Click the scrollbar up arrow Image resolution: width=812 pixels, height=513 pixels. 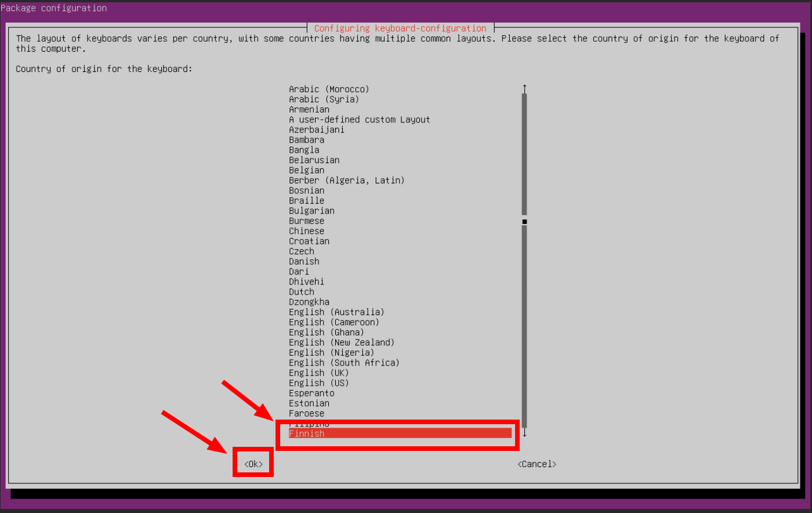point(524,89)
